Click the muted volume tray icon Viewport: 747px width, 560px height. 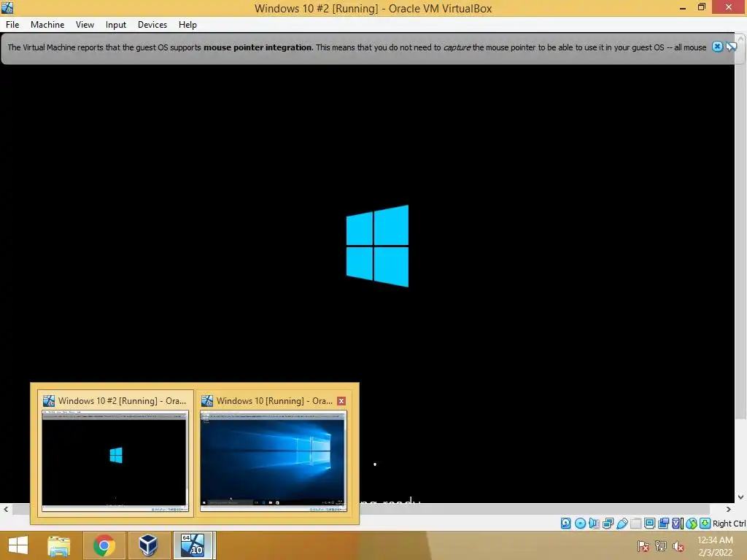pyautogui.click(x=678, y=546)
